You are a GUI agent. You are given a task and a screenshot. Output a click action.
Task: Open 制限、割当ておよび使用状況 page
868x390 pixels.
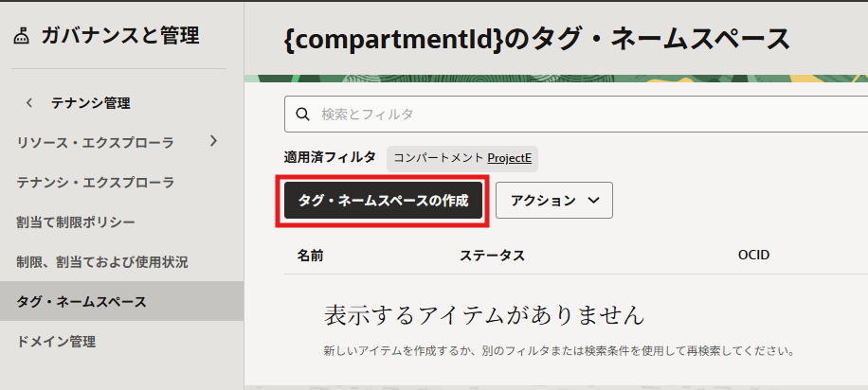102,261
